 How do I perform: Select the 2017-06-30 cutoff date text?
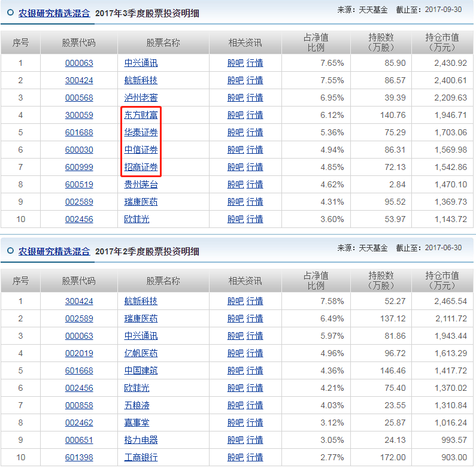[443, 248]
